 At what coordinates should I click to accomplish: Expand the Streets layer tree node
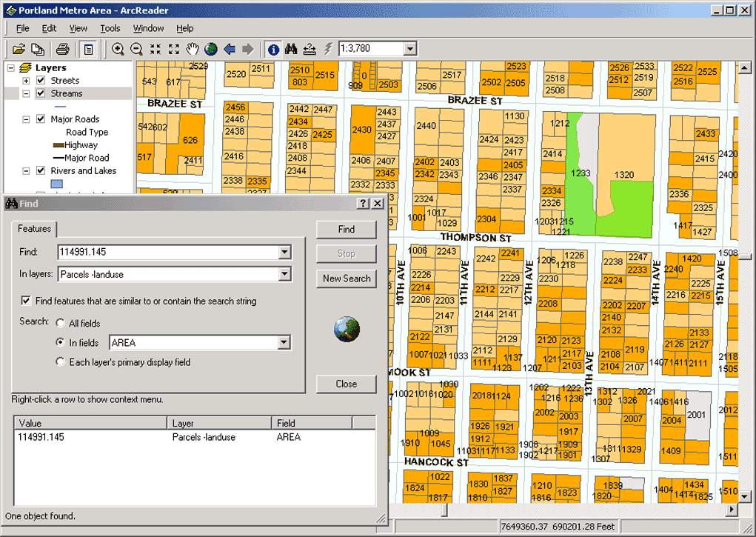[x=26, y=80]
